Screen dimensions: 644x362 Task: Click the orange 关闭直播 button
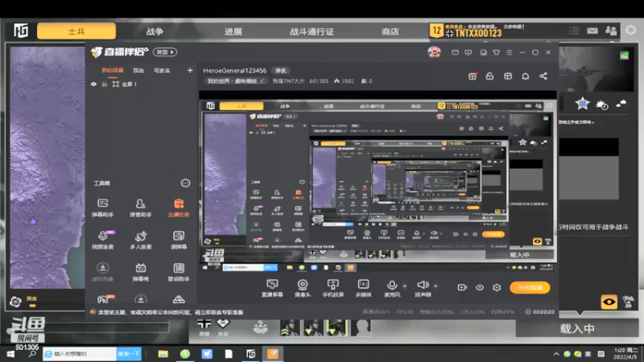530,287
